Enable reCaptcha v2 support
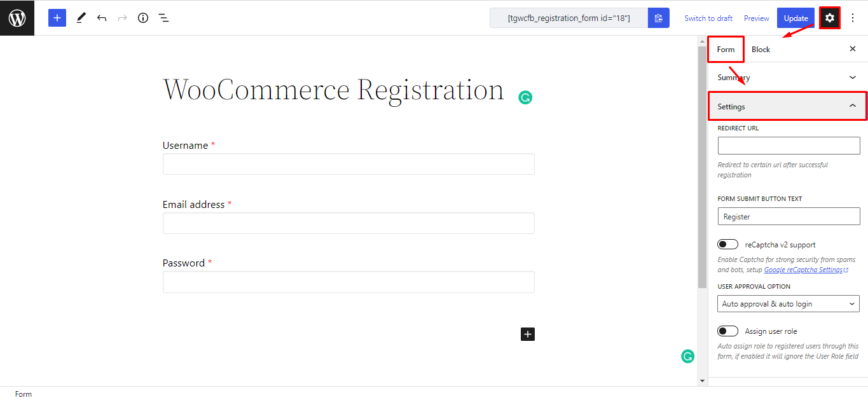Screen dimensions: 868x400 click(727, 244)
